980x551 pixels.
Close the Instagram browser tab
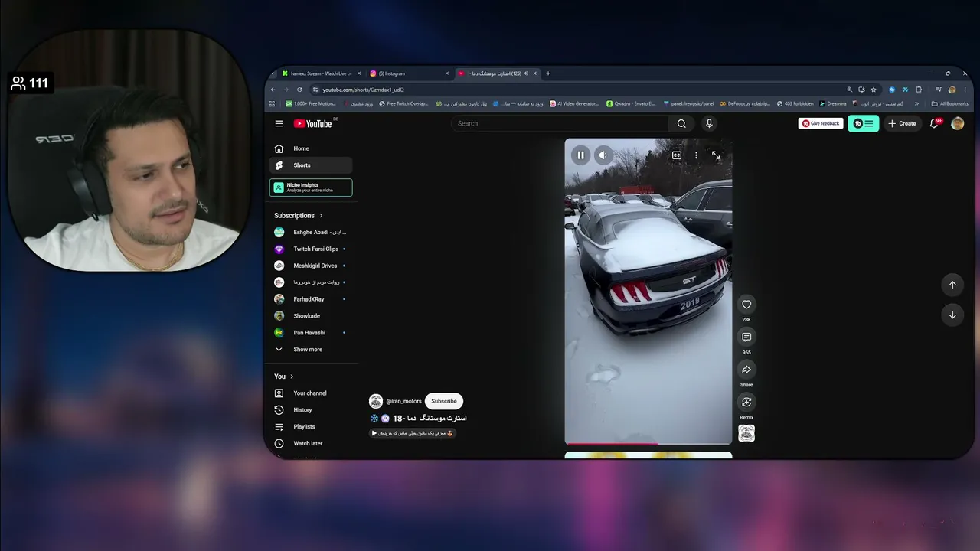(x=447, y=73)
